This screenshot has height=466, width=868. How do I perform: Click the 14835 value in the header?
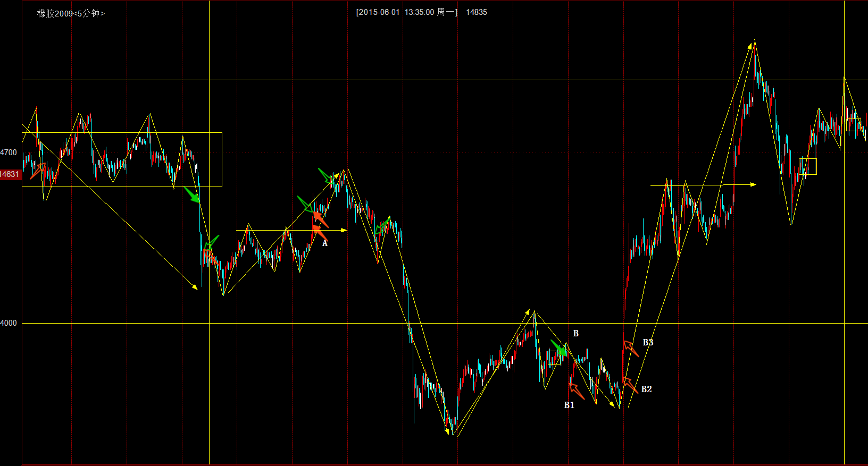click(x=476, y=12)
